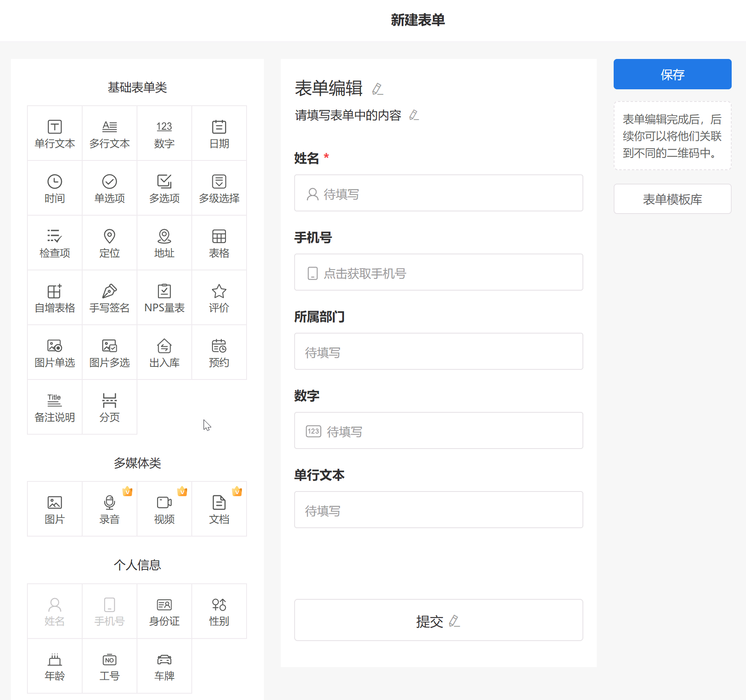Add the audio recording (录音) component
746x700 pixels.
coord(110,509)
